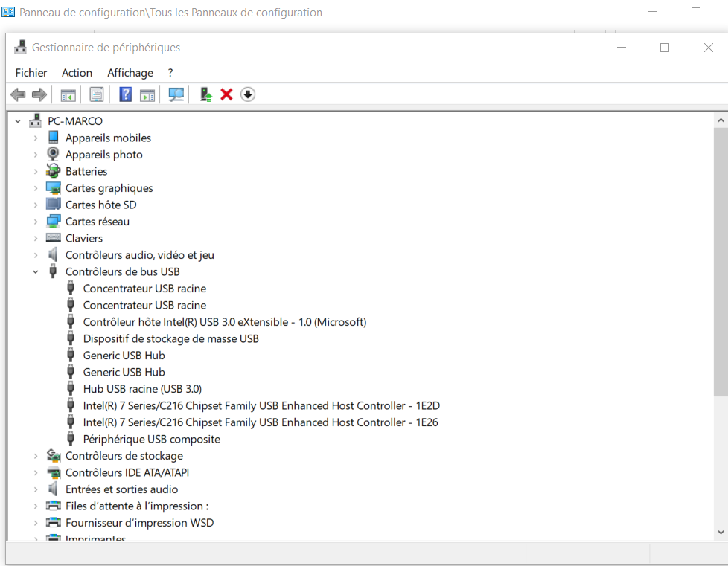Click the Claviers keyboard icon
Viewport: 728px width, 566px height.
(x=54, y=238)
